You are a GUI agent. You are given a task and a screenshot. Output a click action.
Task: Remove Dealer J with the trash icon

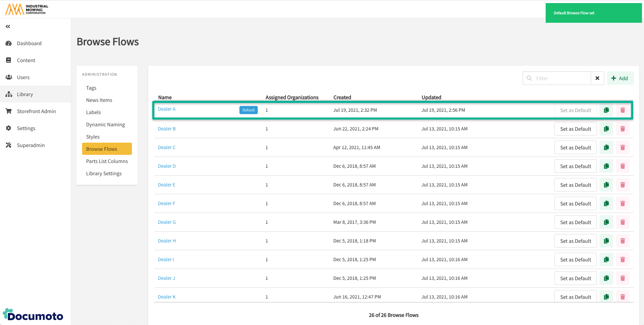622,278
